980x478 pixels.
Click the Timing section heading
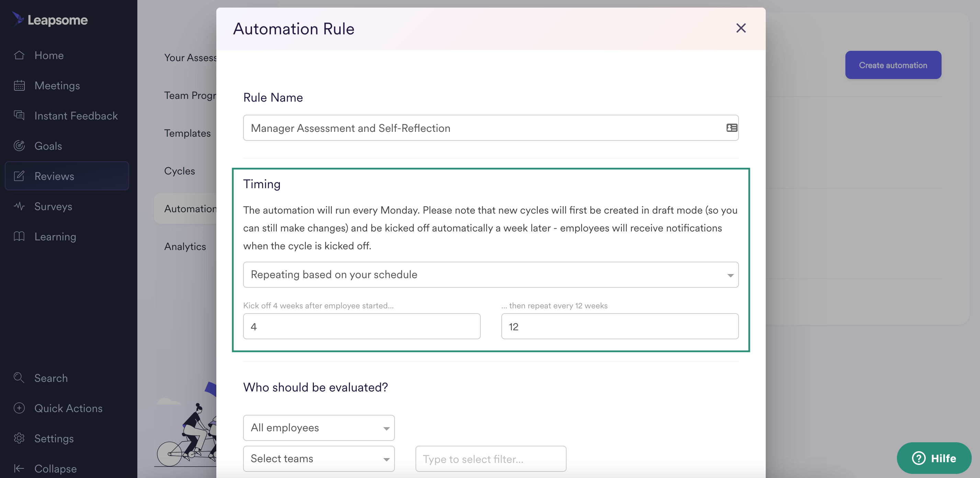tap(262, 184)
